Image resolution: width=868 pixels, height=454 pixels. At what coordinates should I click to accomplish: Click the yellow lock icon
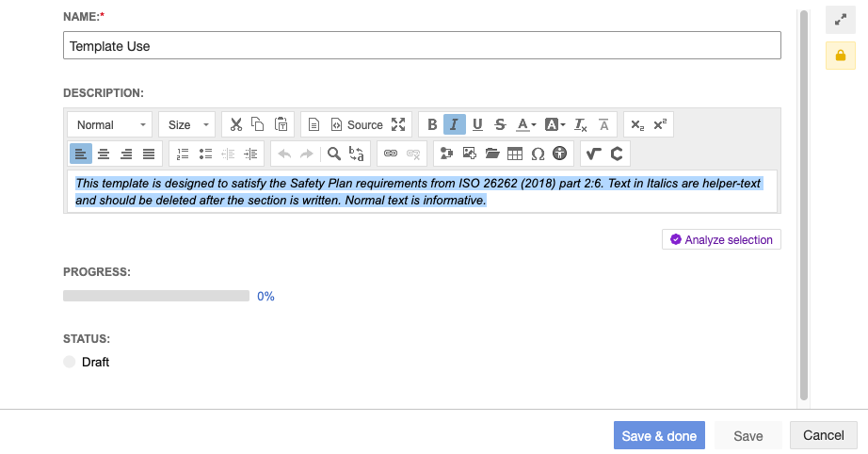841,56
